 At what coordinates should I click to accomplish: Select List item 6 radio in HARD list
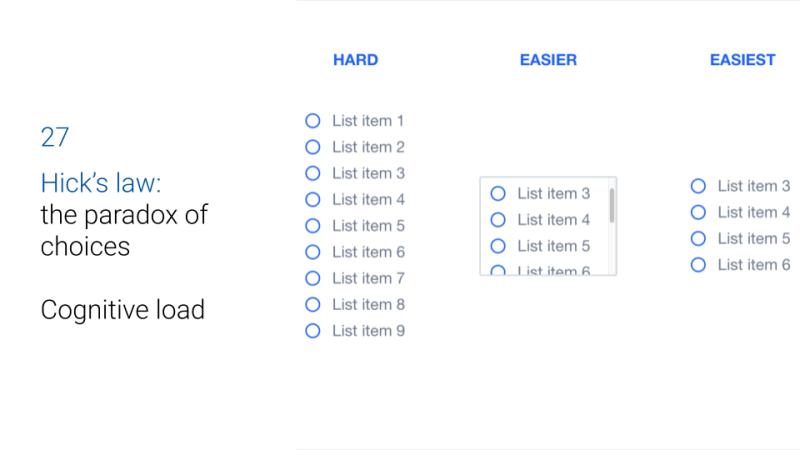[313, 252]
